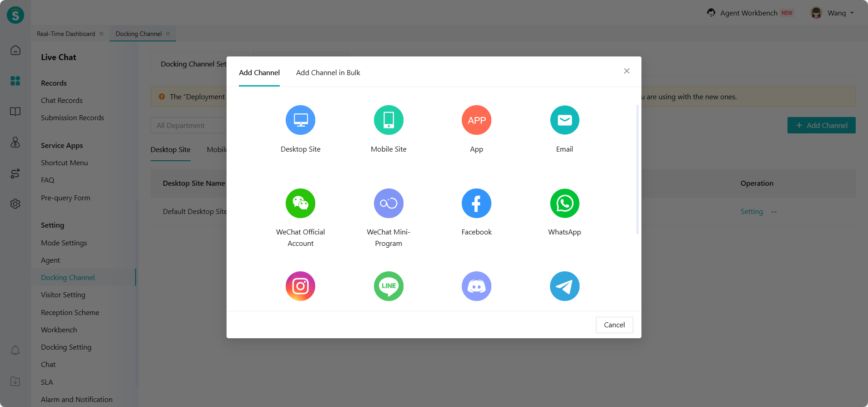Select the Desktop Site channel icon
Image resolution: width=868 pixels, height=407 pixels.
pos(300,120)
